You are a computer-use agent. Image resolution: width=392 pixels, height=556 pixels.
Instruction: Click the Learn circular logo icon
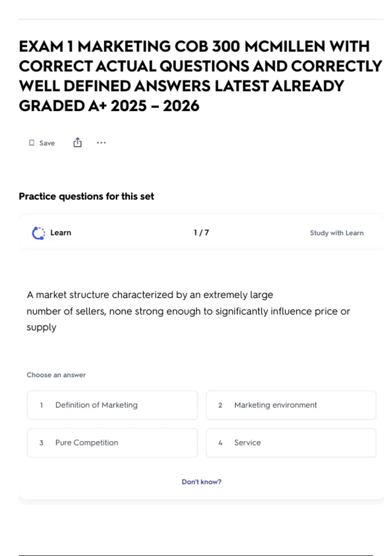coord(39,233)
